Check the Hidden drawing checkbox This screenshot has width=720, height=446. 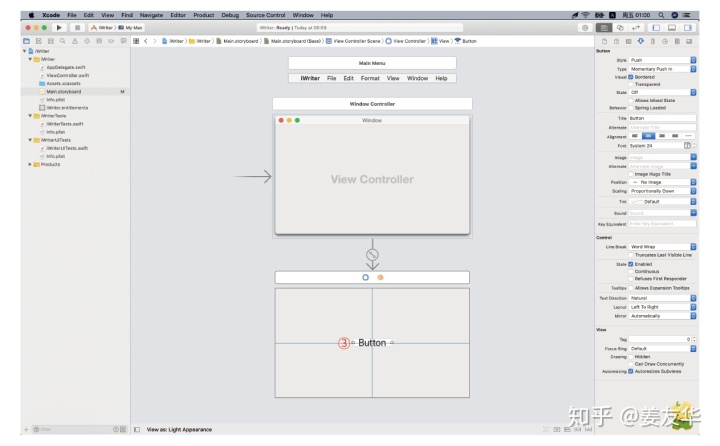click(630, 356)
